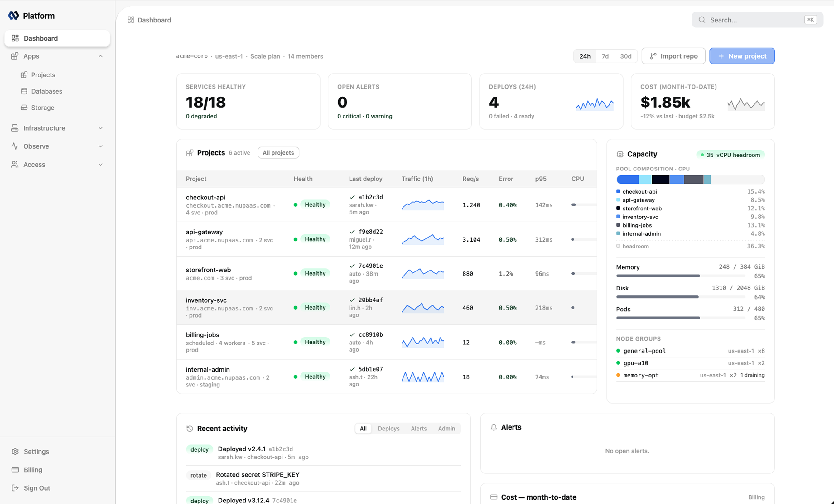Select the 7d time range
834x504 pixels.
(x=605, y=56)
